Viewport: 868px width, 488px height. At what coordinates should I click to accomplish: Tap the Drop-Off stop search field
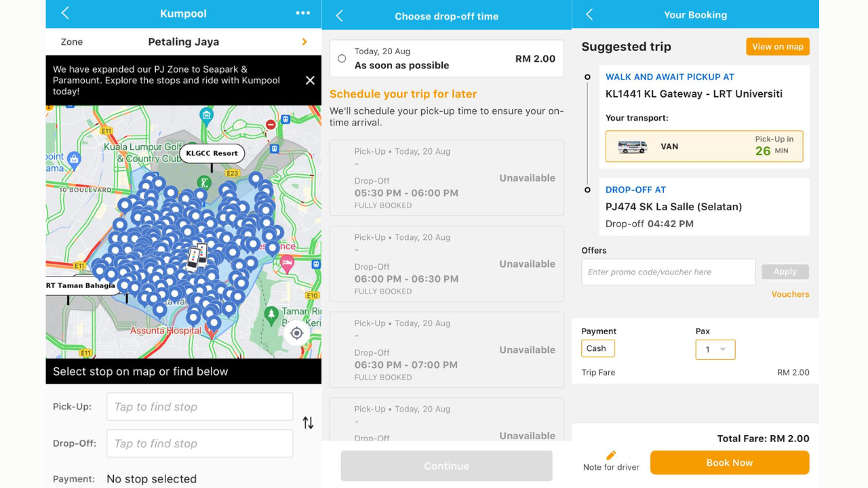click(199, 443)
